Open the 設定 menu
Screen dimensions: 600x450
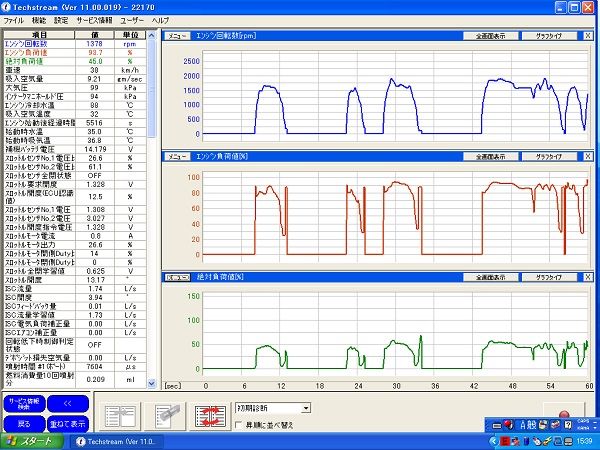(61, 20)
